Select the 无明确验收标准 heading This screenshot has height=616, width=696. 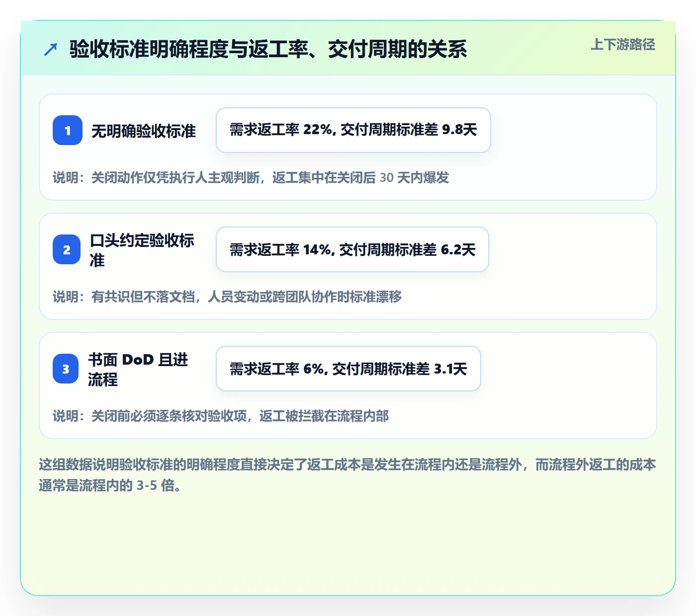(x=144, y=131)
